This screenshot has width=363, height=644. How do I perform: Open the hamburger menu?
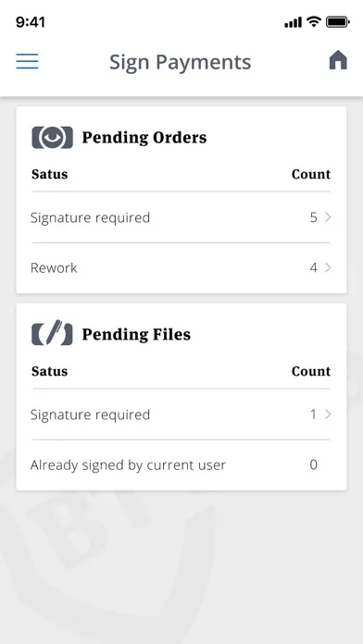[27, 61]
